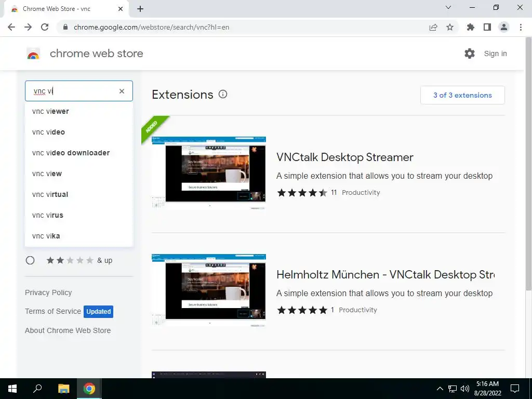Open Chrome's three-dot menu
532x399 pixels.
(521, 27)
